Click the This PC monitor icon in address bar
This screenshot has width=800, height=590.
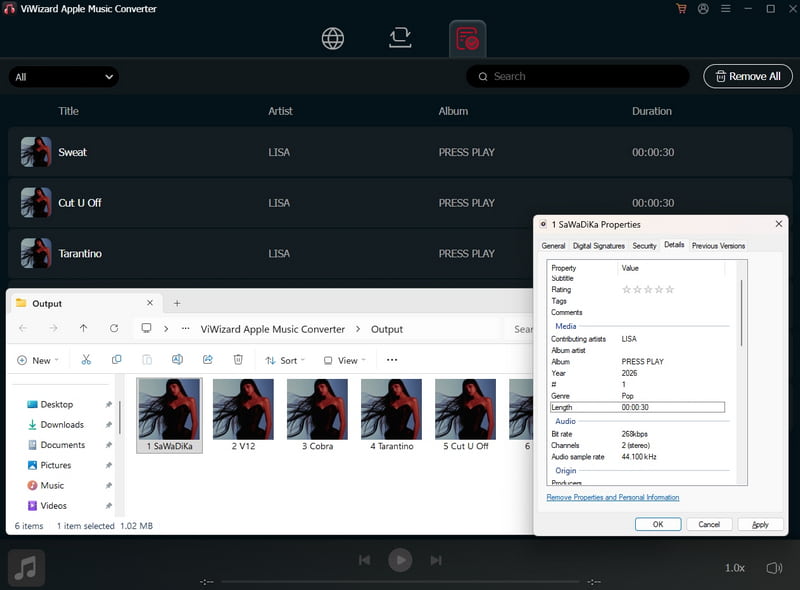tap(146, 328)
